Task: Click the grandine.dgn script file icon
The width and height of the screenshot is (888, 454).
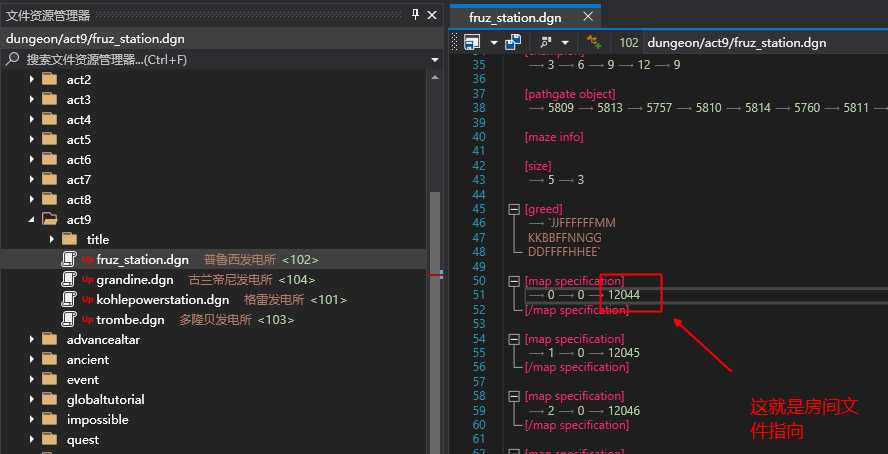Action: (x=69, y=279)
